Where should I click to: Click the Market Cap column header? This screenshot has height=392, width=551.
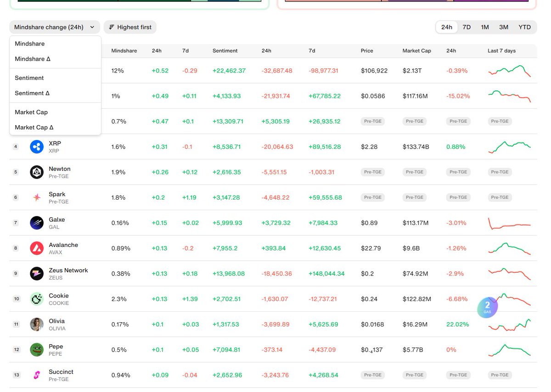[416, 50]
